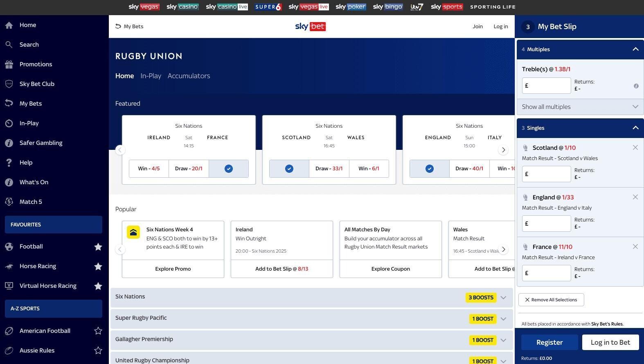Open In-Play timer icon in sidebar

(9, 123)
